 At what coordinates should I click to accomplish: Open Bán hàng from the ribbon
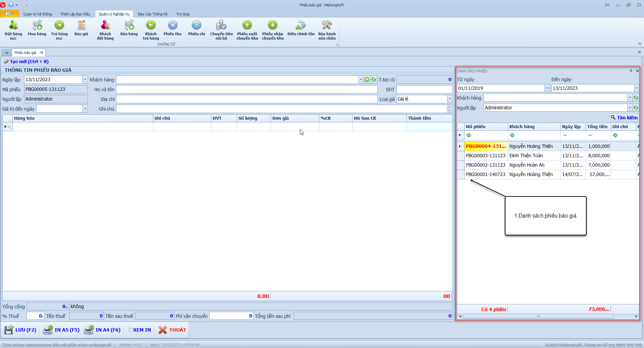coord(129,25)
